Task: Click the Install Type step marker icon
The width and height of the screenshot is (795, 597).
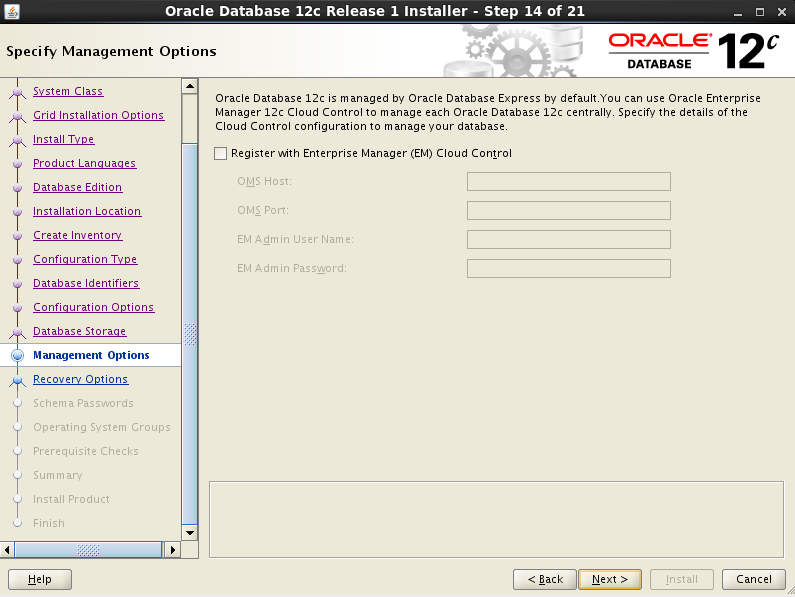Action: click(x=18, y=140)
